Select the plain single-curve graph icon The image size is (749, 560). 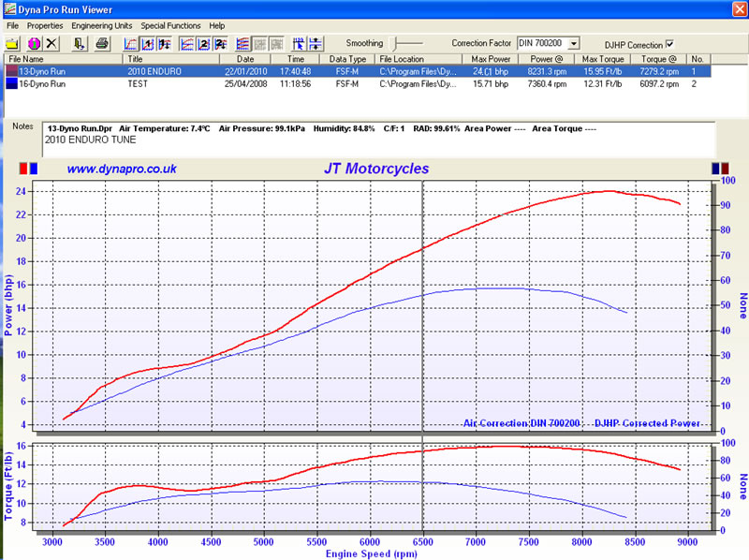point(130,44)
